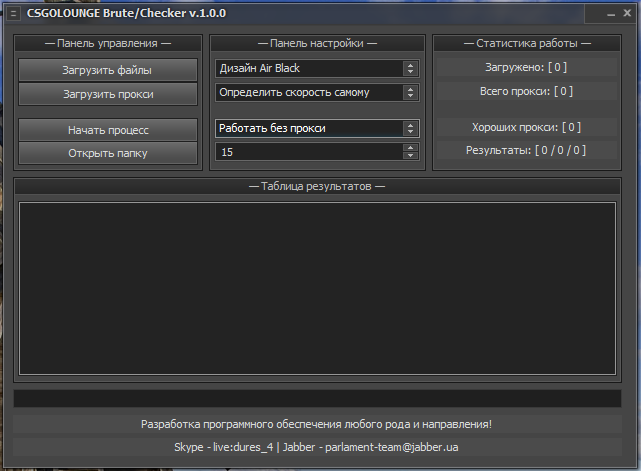Click the progress bar below results table
641x471 pixels.
(317, 398)
